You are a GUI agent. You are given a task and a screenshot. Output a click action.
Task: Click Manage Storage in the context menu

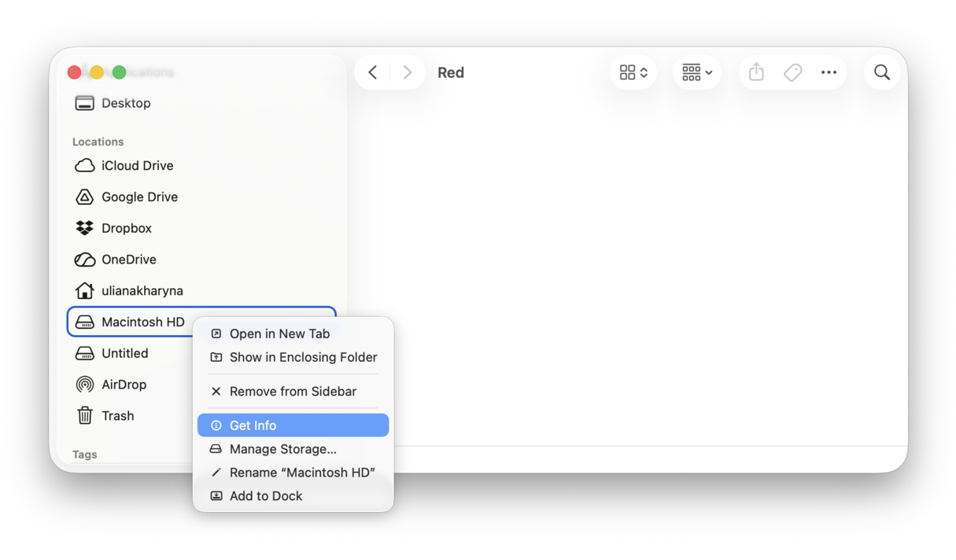point(283,449)
